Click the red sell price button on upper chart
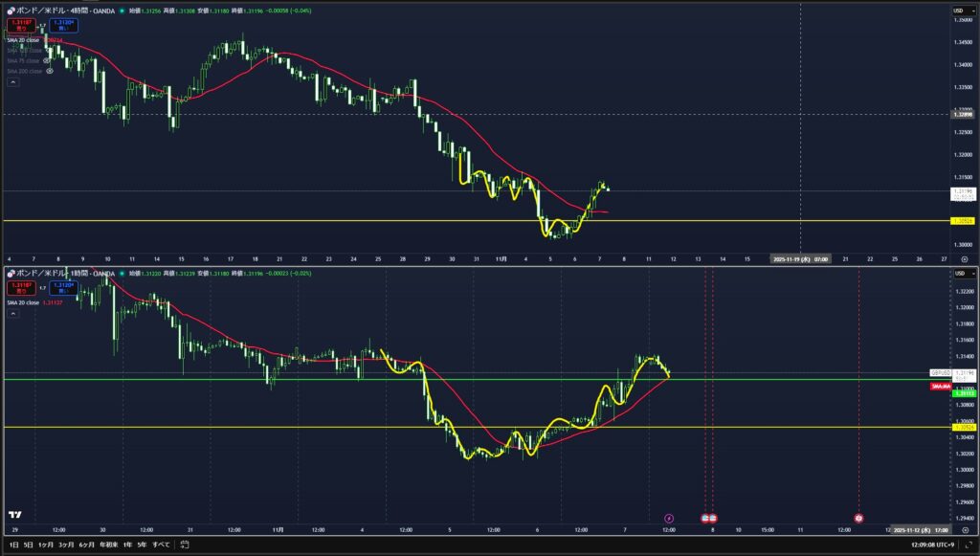This screenshot has width=980, height=556. 17,24
